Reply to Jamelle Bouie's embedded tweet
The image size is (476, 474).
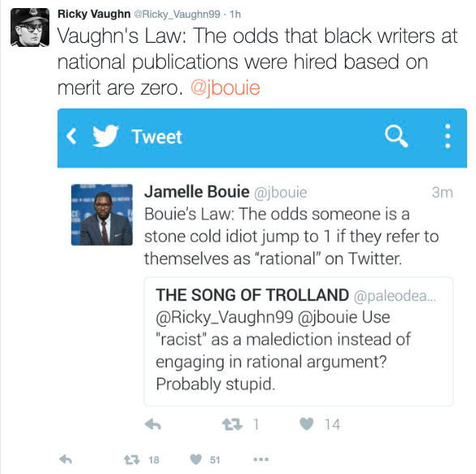[x=153, y=425]
